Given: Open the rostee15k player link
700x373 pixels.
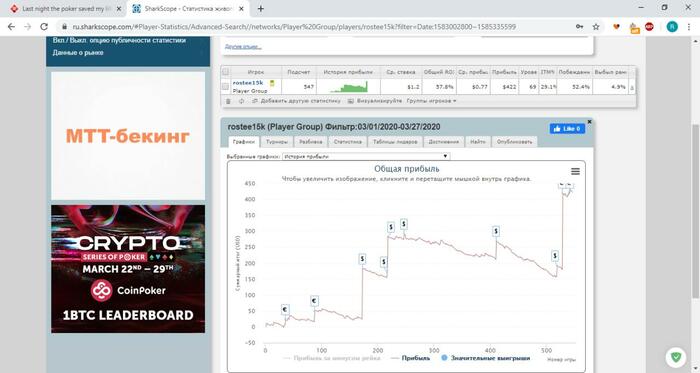Looking at the screenshot, I should click(248, 83).
